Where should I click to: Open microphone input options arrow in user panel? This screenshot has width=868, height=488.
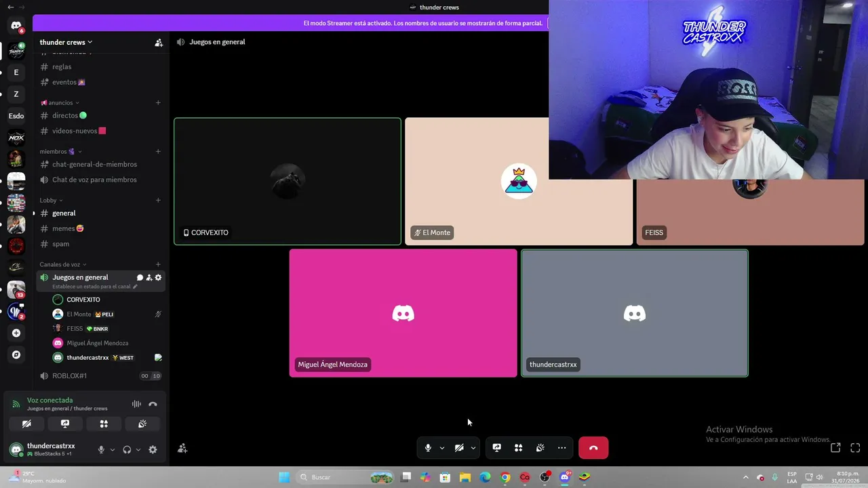[x=113, y=449]
